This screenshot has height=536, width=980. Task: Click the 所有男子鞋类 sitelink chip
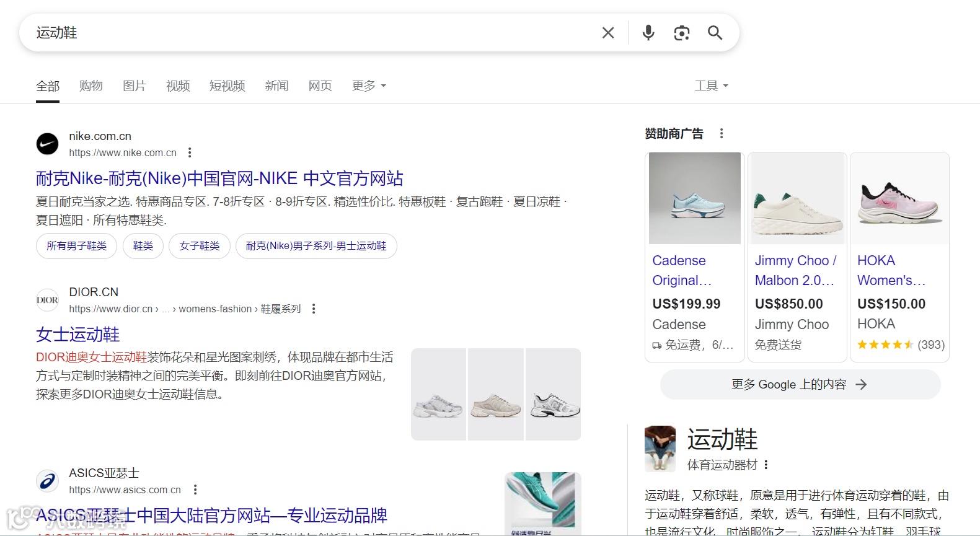coord(77,246)
